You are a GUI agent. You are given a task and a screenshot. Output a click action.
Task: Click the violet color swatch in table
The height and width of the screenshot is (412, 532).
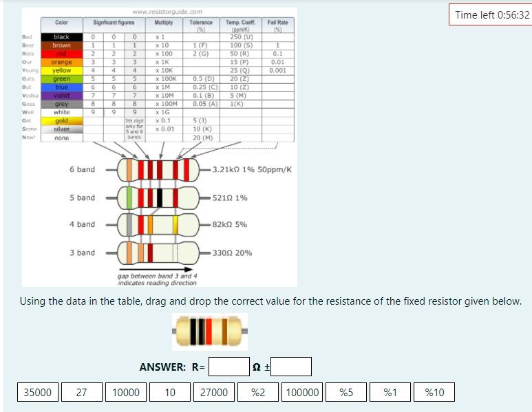pyautogui.click(x=62, y=96)
